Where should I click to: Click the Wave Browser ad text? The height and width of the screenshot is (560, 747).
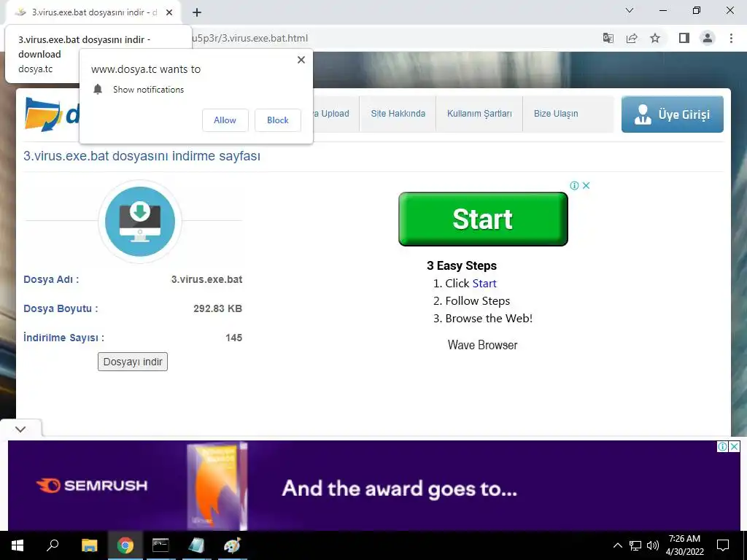pyautogui.click(x=483, y=345)
